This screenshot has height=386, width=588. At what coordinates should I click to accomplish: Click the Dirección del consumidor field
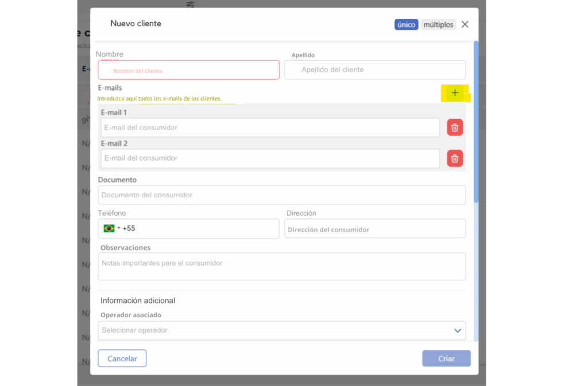pos(374,229)
